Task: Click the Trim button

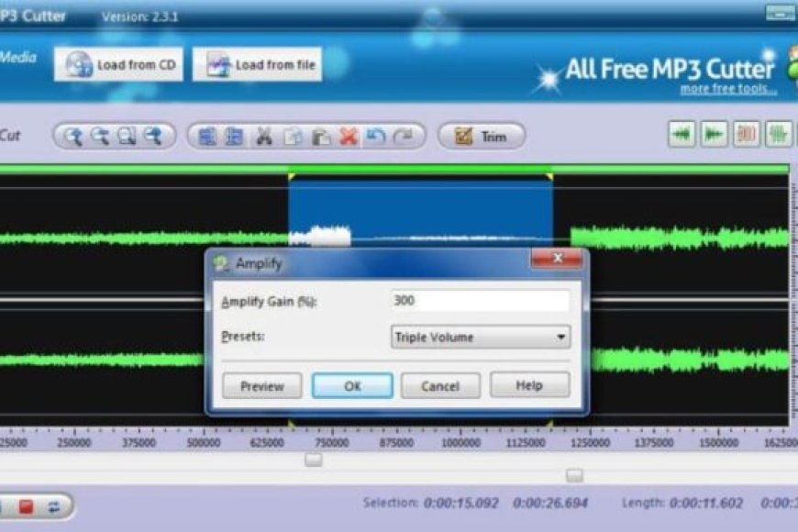Action: [x=483, y=136]
